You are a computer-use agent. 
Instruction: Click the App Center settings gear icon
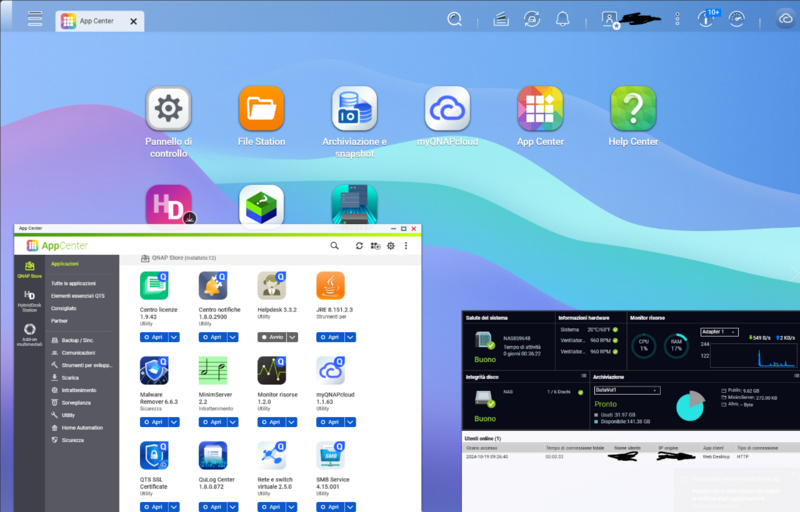pos(391,246)
